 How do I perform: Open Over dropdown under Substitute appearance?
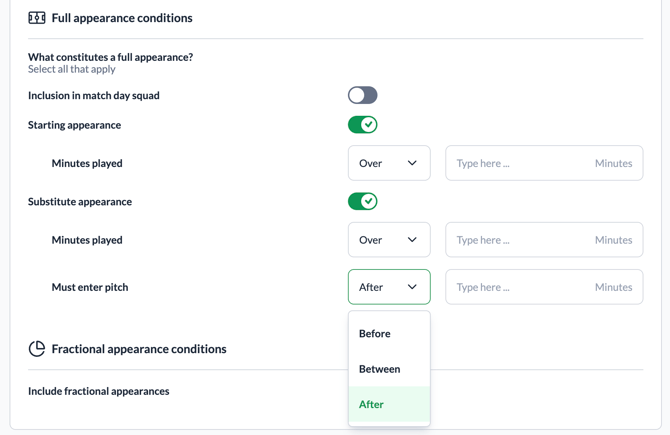[x=388, y=240]
